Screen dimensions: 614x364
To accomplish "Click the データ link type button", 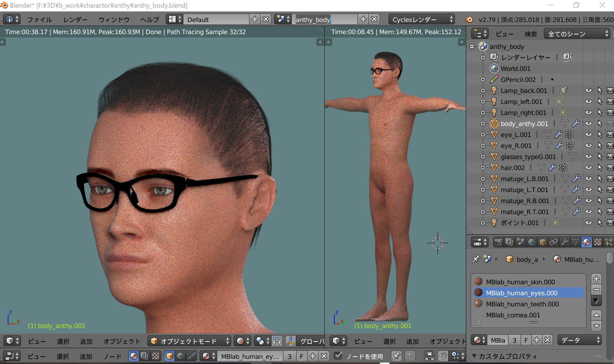I will tap(579, 340).
